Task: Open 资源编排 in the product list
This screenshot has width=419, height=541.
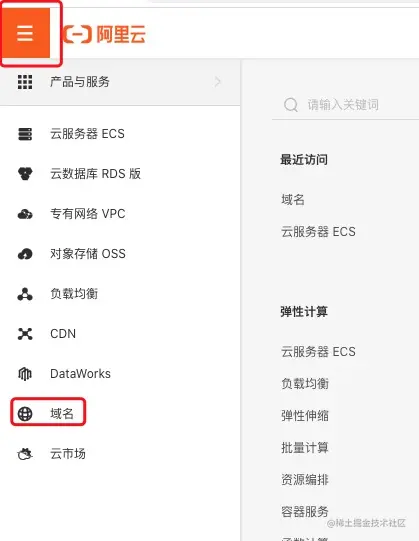Action: (x=305, y=479)
